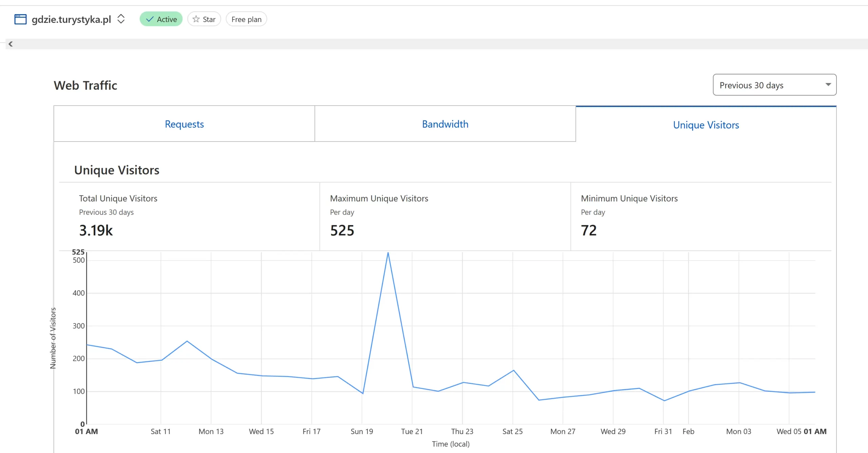Viewport: 868px width, 453px height.
Task: Click the Active status checkmark badge
Action: 161,19
